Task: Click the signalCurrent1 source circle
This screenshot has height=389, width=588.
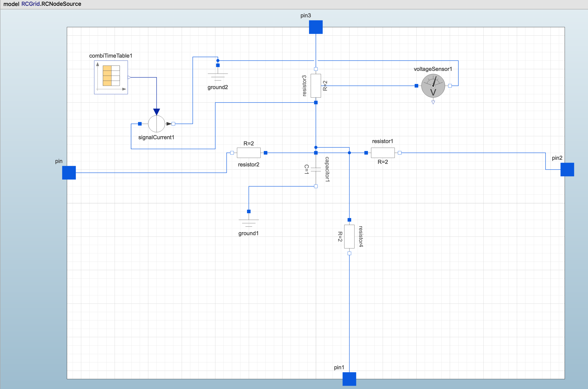Action: coord(157,124)
